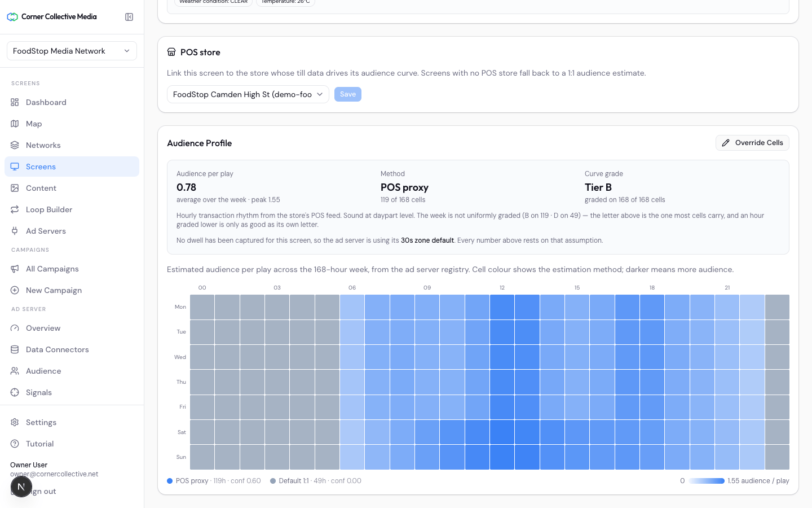The width and height of the screenshot is (812, 508).
Task: Open the Tutorial link
Action: coord(72,444)
